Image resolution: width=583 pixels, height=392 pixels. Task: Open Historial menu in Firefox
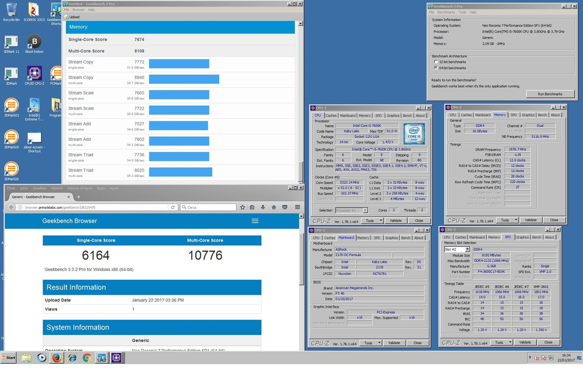coord(56,188)
